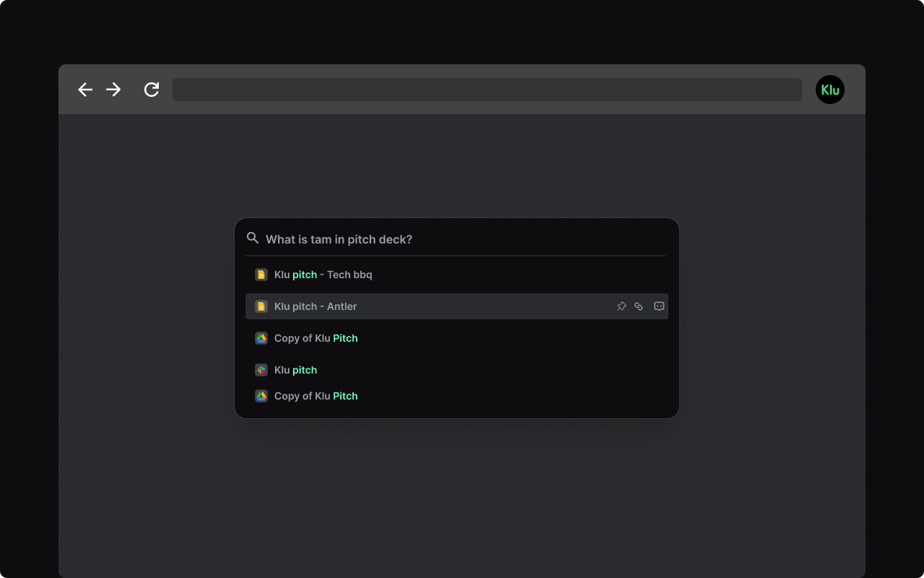The image size is (924, 578).
Task: Click the Drive icon directly below the Antler row
Action: [x=261, y=338]
